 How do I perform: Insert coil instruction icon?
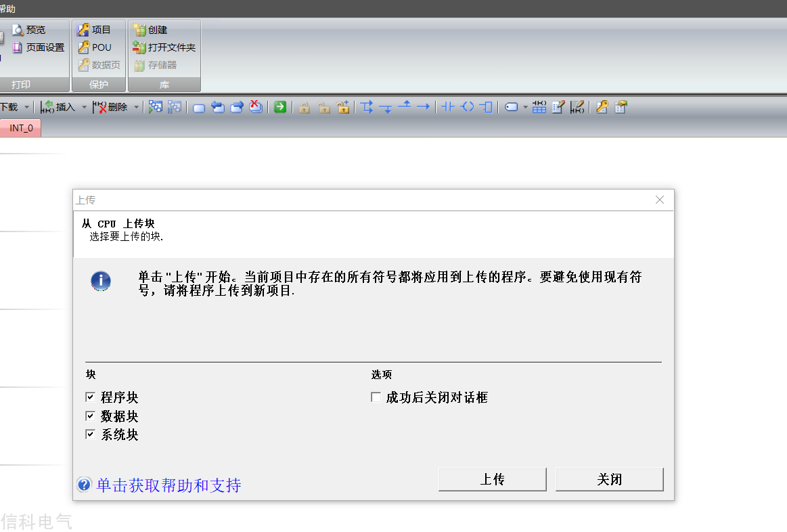[x=468, y=107]
